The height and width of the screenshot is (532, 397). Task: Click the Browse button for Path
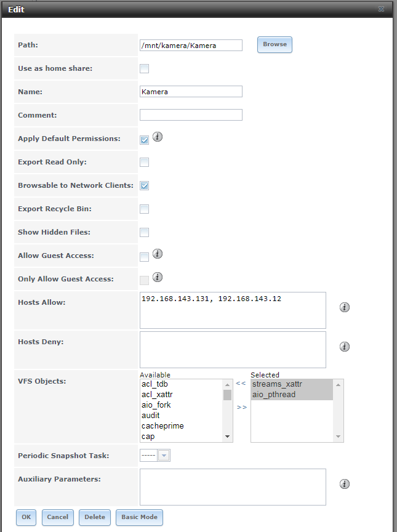(x=275, y=45)
